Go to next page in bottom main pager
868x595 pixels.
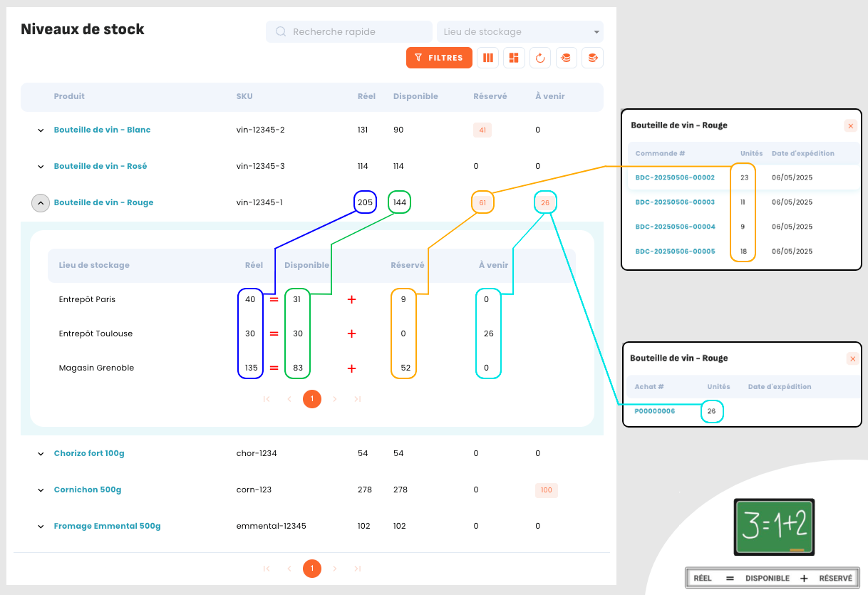335,569
